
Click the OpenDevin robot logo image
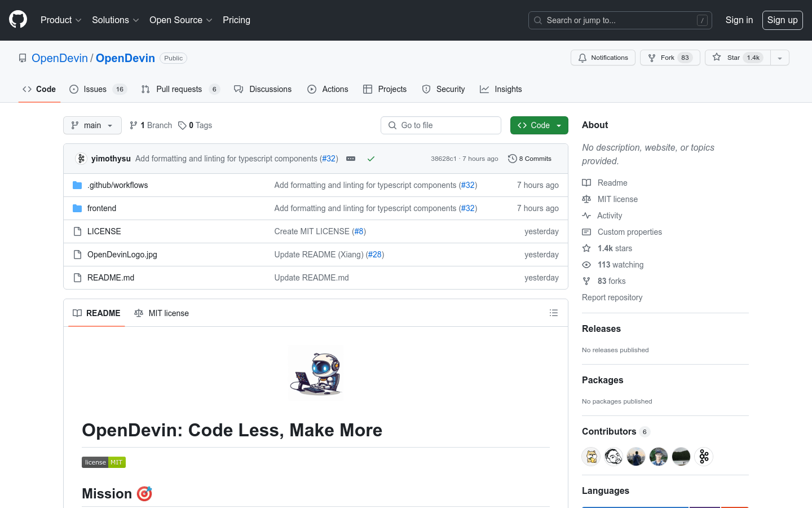click(316, 374)
